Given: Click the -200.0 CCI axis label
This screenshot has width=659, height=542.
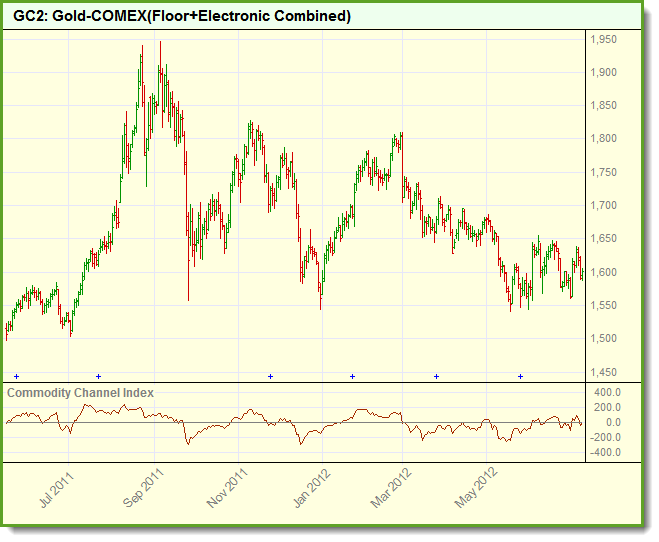Looking at the screenshot, I should [x=607, y=437].
